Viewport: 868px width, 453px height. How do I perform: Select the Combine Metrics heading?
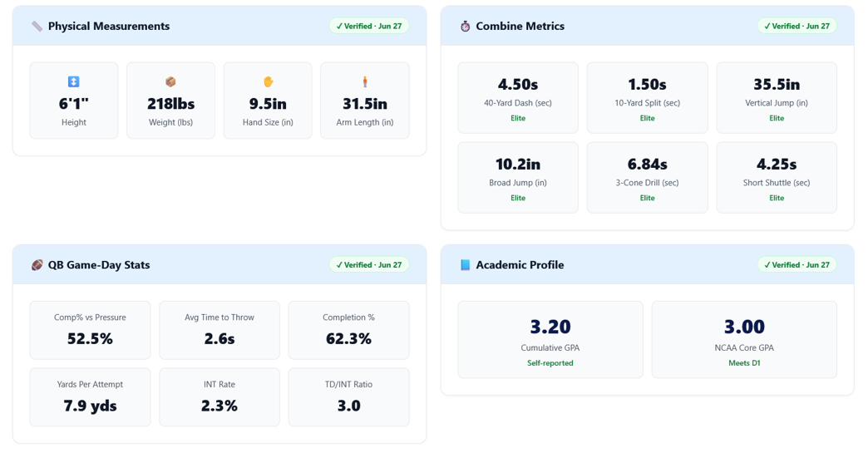(520, 26)
